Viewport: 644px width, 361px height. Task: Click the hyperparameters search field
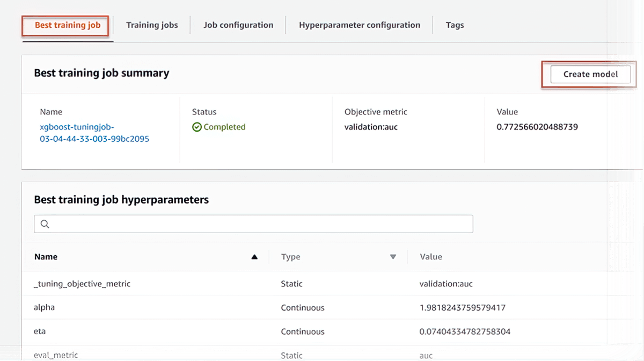258,224
